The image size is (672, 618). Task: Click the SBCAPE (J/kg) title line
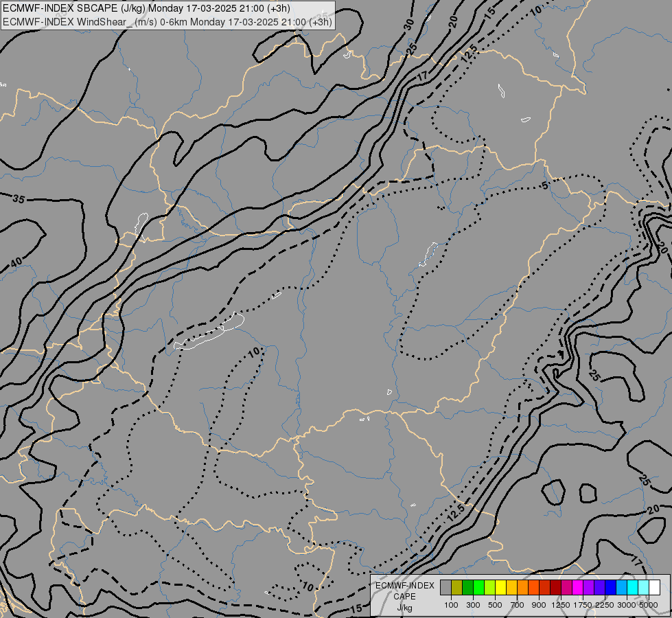147,8
